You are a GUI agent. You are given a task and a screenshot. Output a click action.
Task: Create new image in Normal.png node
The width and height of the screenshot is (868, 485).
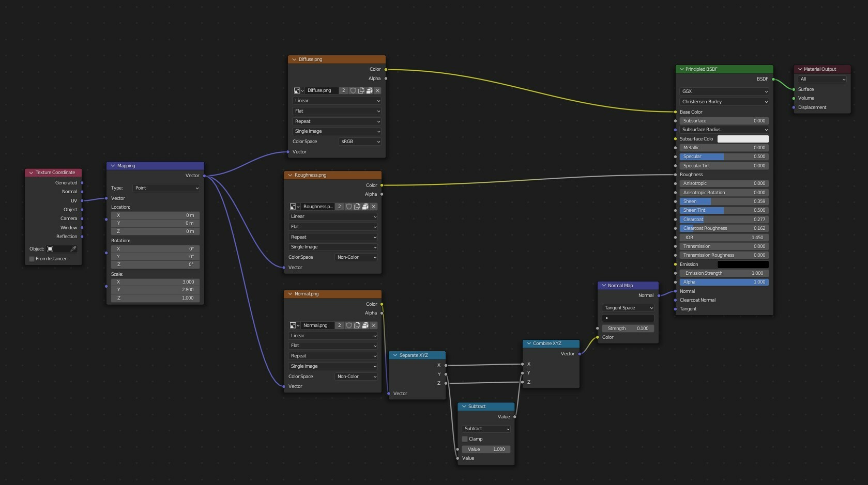coord(357,325)
